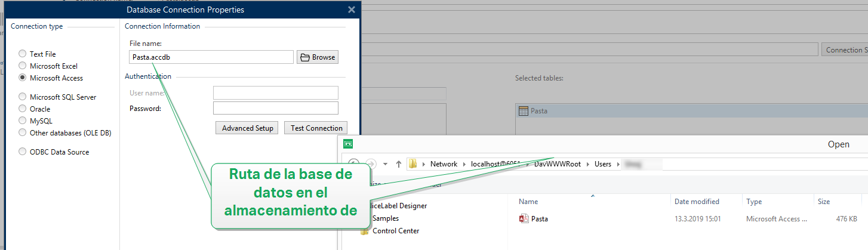Open recent locations dropdown in Open dialog
Screen dimensions: 868x250
click(x=386, y=164)
